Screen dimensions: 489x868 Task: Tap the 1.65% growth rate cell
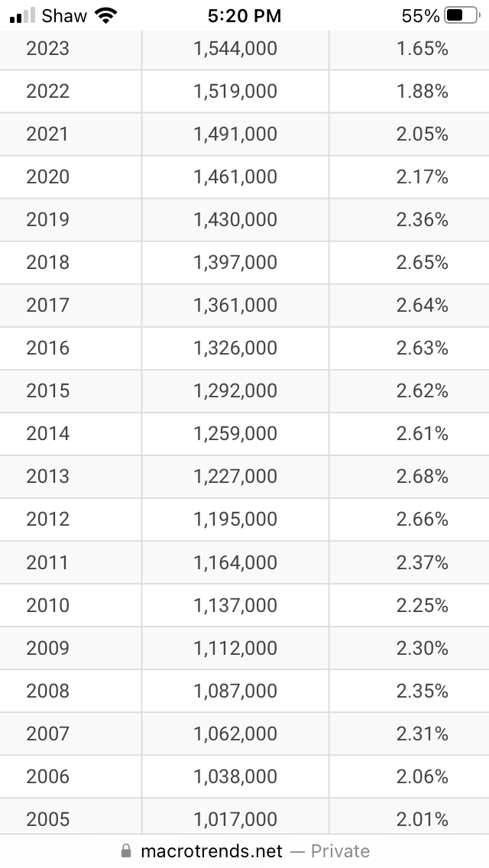click(422, 49)
